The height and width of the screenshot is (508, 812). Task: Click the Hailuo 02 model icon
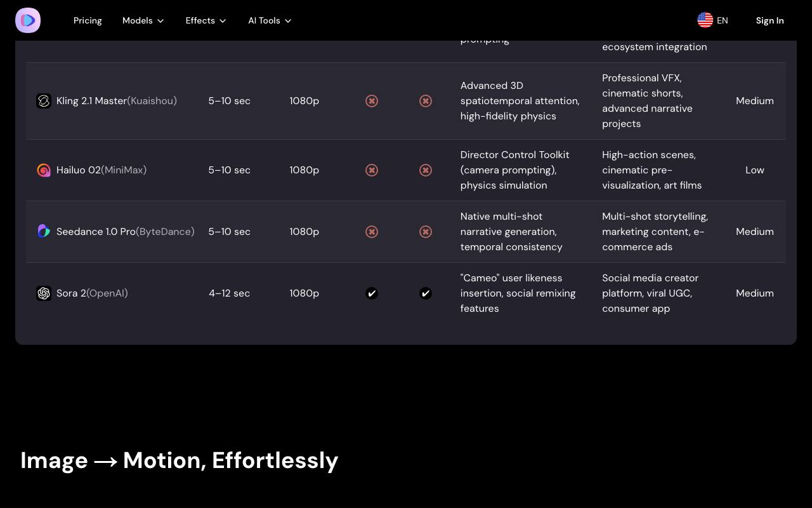[44, 170]
